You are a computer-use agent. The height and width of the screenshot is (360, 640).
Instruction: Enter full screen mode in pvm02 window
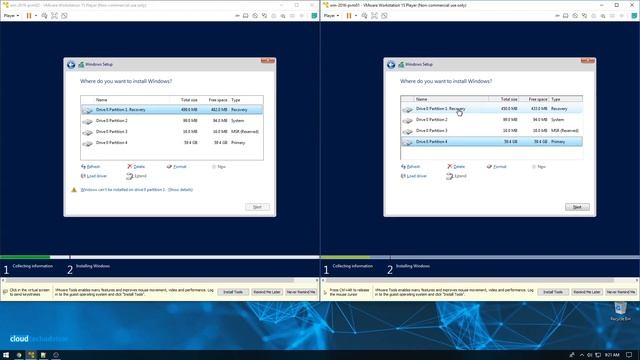(x=54, y=16)
